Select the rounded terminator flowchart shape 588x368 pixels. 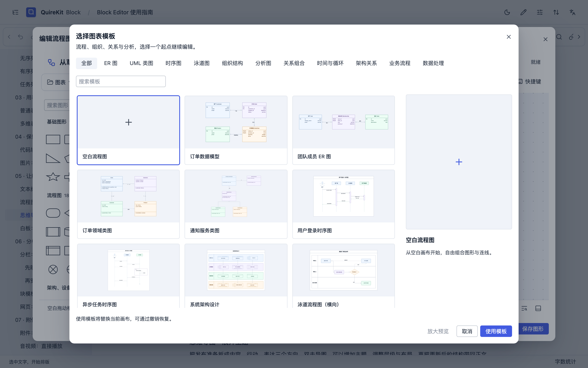(x=53, y=213)
